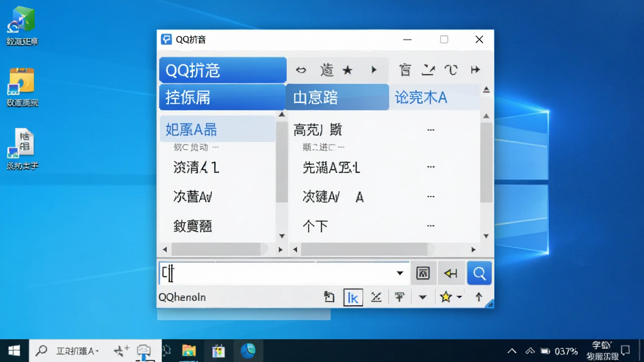Image resolution: width=644 pixels, height=362 pixels.
Task: Click the left list's scroll down arrow
Action: click(282, 236)
